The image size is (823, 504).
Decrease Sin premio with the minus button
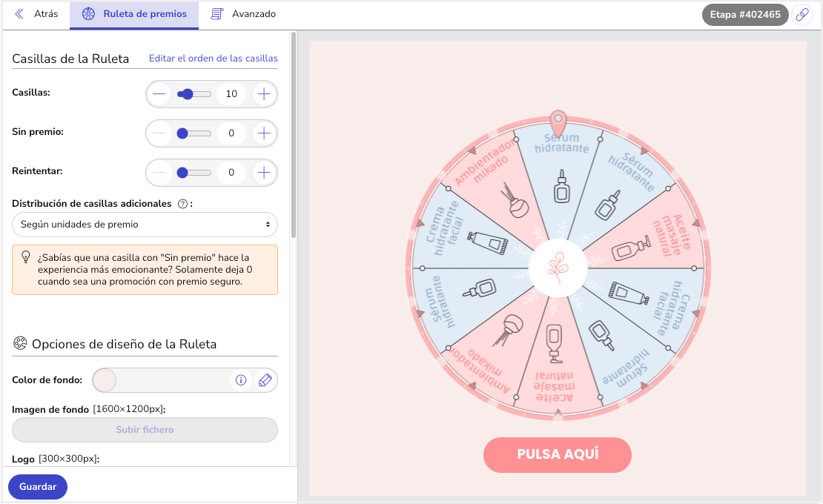[x=159, y=133]
